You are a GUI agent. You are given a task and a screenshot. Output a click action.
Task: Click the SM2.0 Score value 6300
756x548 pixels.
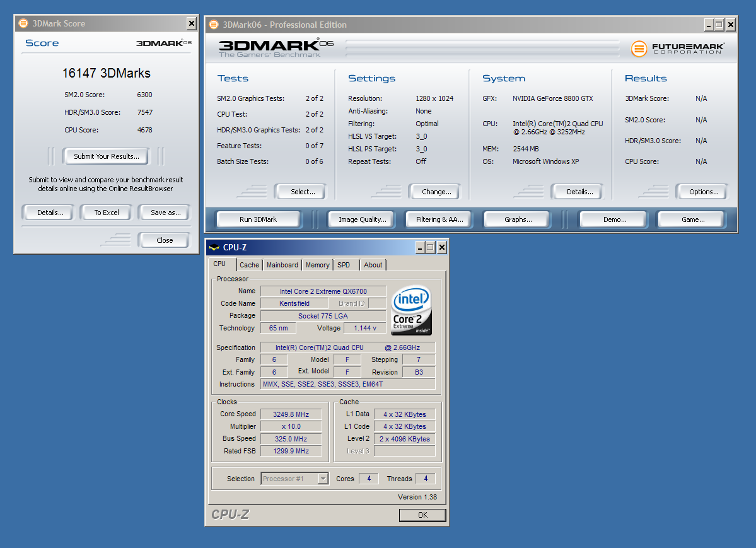pos(144,95)
